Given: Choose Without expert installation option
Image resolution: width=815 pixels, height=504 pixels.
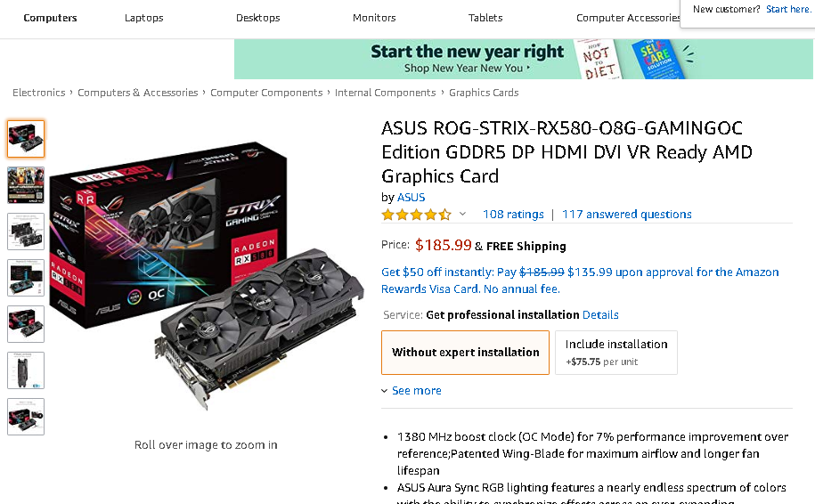Looking at the screenshot, I should [x=465, y=353].
